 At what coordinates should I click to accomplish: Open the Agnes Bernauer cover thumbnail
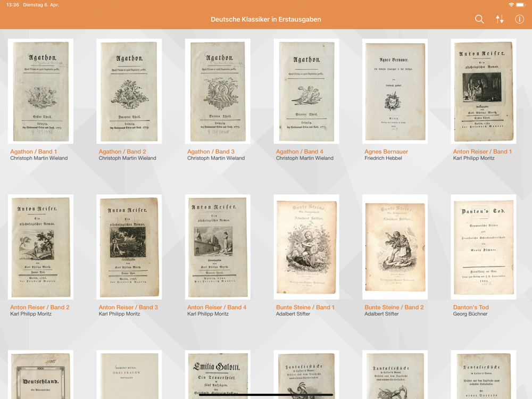(x=395, y=92)
